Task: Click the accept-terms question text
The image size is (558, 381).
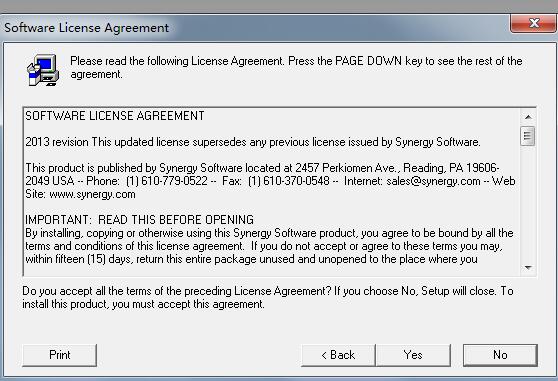Action: (x=268, y=297)
